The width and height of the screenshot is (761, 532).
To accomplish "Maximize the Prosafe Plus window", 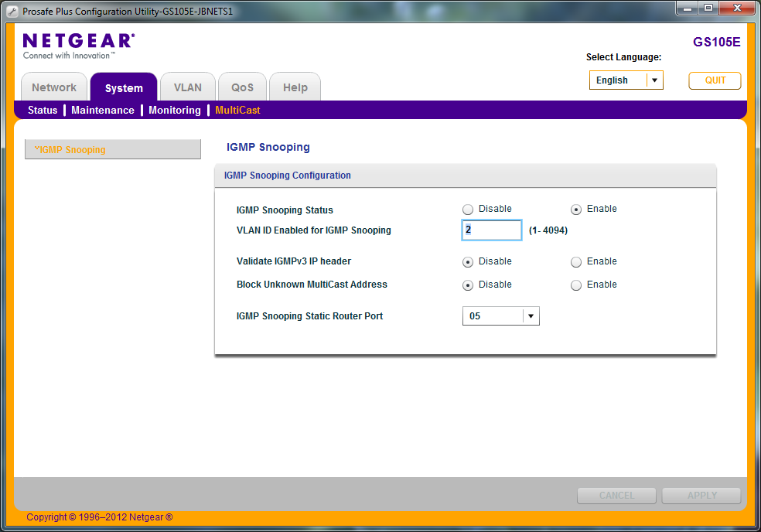I will (x=708, y=9).
